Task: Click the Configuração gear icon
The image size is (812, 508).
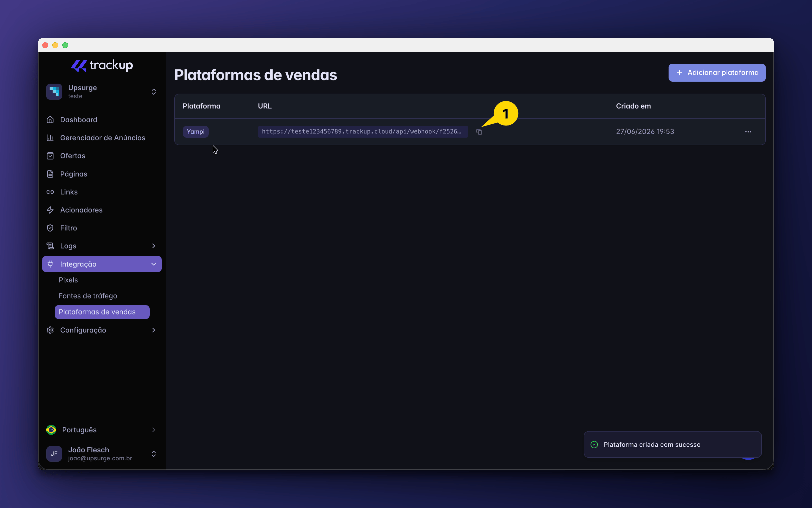Action: [x=50, y=330]
